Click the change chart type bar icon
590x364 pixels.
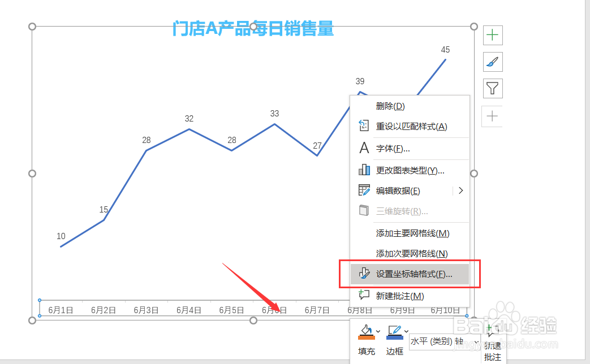364,170
